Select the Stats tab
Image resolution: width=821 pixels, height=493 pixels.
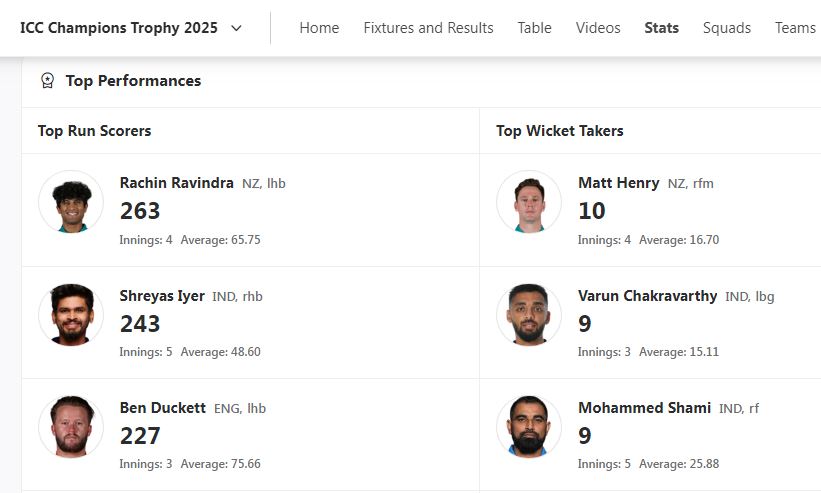click(661, 28)
